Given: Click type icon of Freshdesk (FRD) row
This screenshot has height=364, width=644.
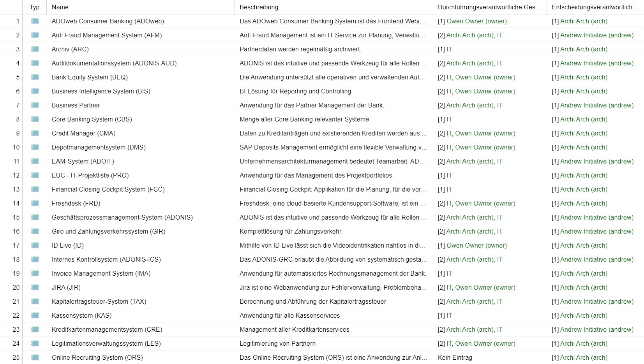Looking at the screenshot, I should 35,203.
